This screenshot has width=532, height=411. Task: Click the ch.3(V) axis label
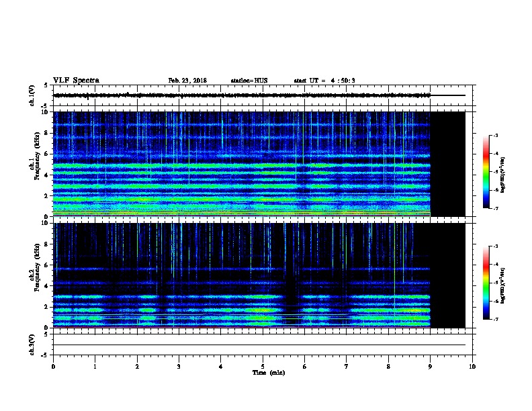(x=32, y=345)
